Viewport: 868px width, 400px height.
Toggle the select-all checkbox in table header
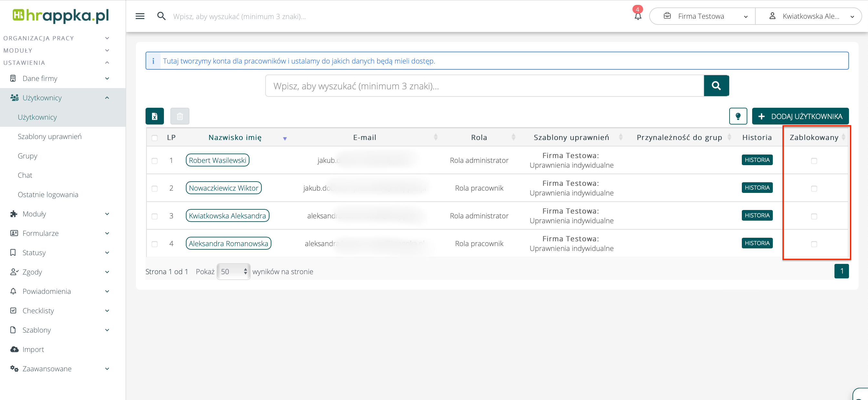tap(155, 138)
